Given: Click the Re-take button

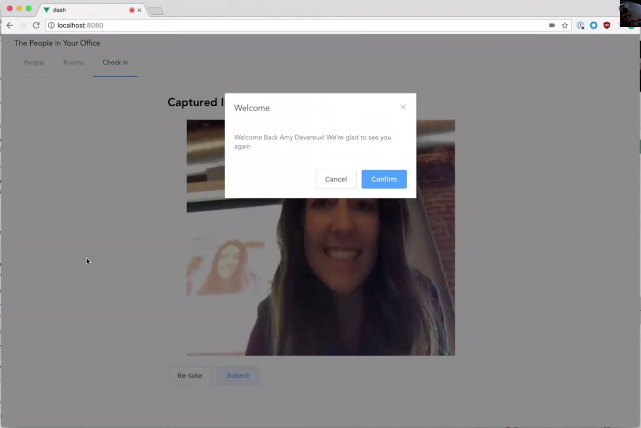Looking at the screenshot, I should click(190, 375).
